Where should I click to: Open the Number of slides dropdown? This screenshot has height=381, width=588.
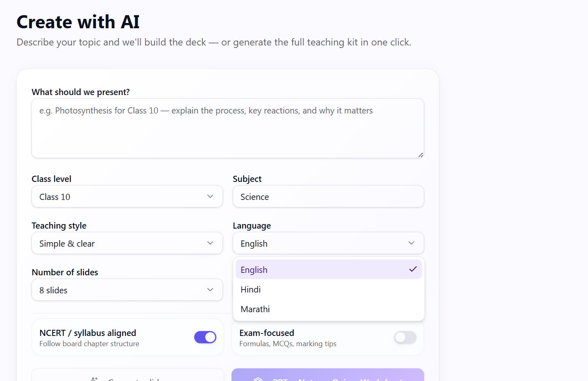(127, 290)
